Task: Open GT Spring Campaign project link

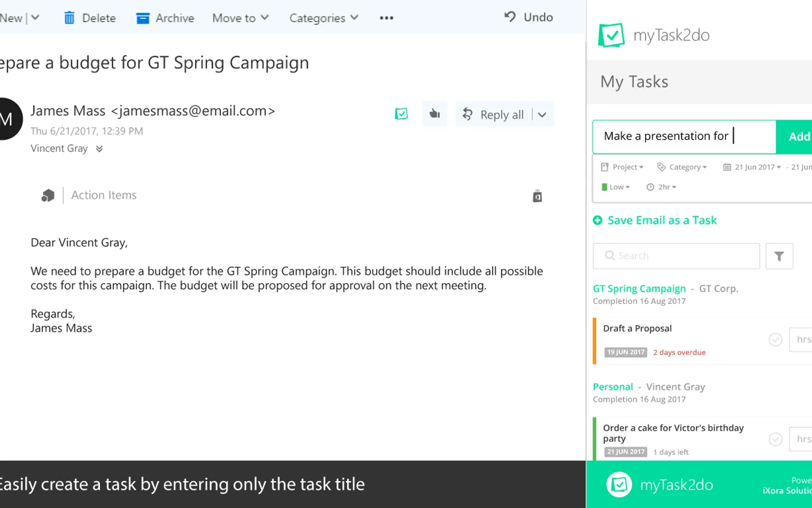Action: click(x=639, y=289)
